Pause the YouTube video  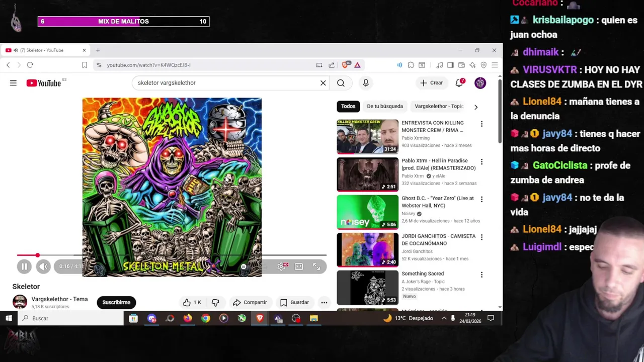(24, 266)
